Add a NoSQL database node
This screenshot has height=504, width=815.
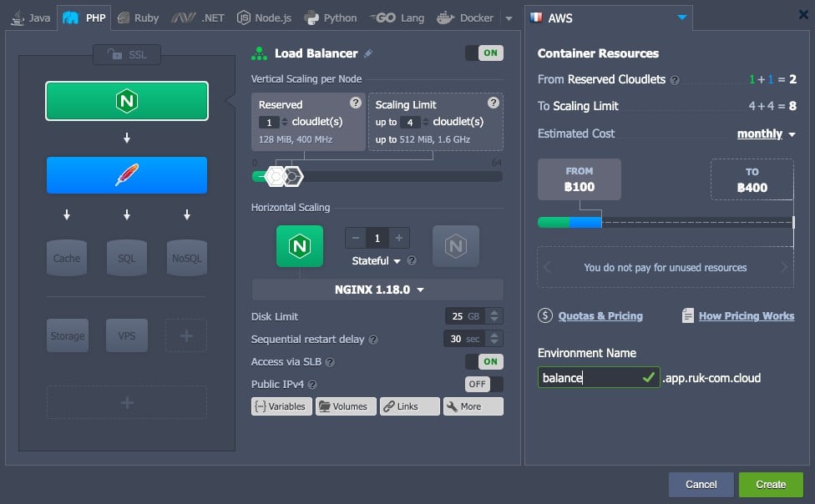tap(186, 258)
